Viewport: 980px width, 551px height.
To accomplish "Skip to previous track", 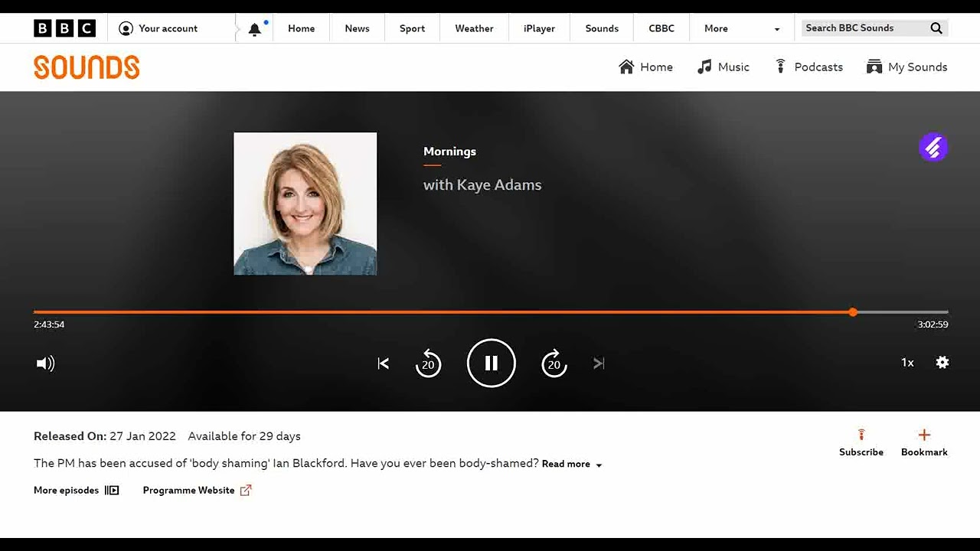I will click(384, 364).
